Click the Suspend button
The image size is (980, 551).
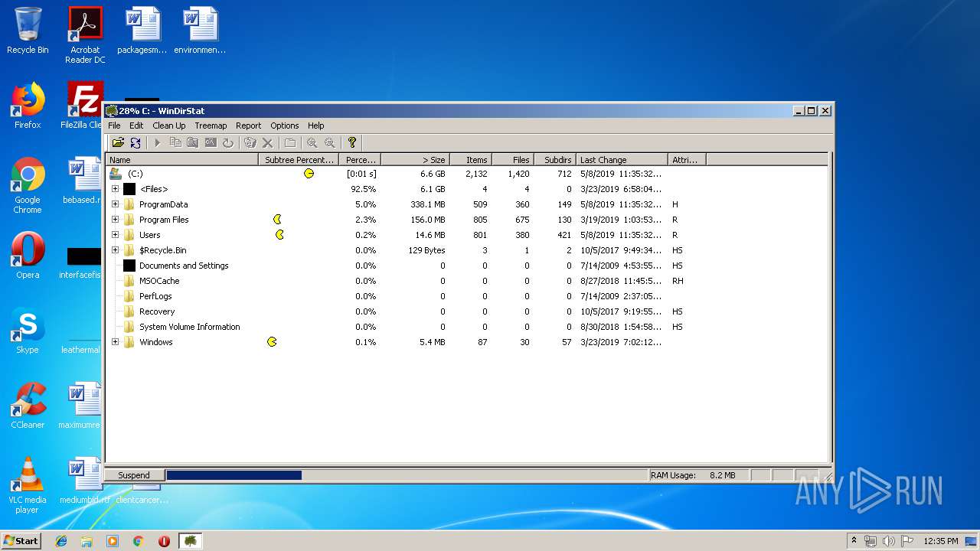[134, 475]
